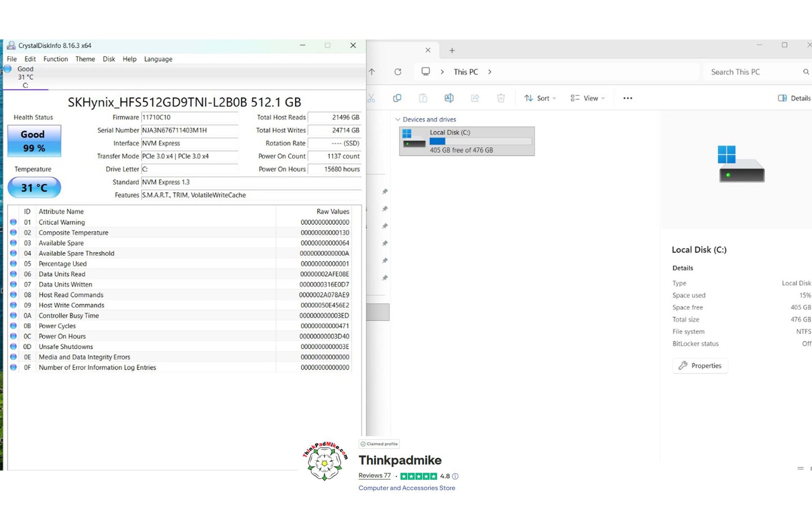Viewport: 812px width, 510px height.
Task: Expand the chevron after This PC
Action: click(x=489, y=72)
